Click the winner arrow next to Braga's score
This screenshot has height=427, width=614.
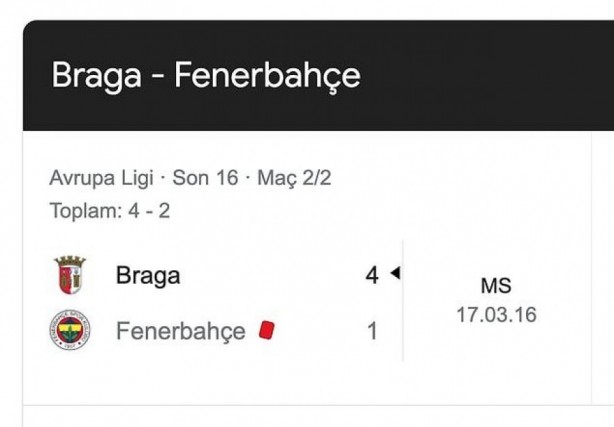394,274
